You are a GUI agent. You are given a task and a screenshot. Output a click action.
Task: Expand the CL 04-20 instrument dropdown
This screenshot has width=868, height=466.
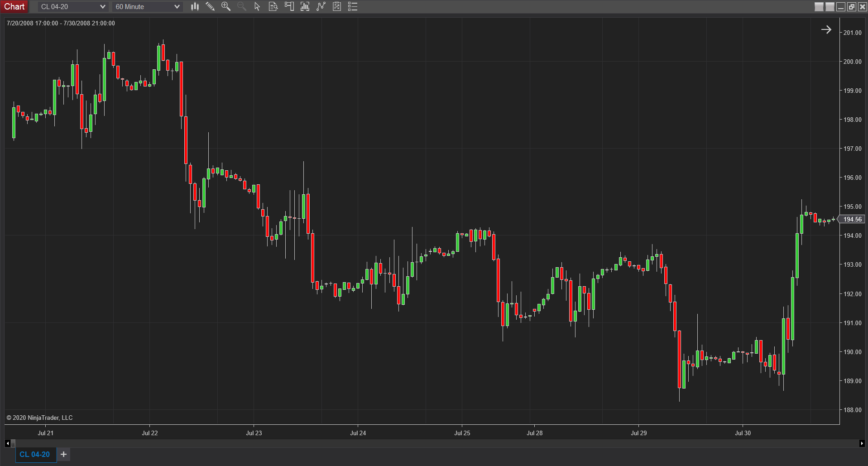pyautogui.click(x=73, y=7)
